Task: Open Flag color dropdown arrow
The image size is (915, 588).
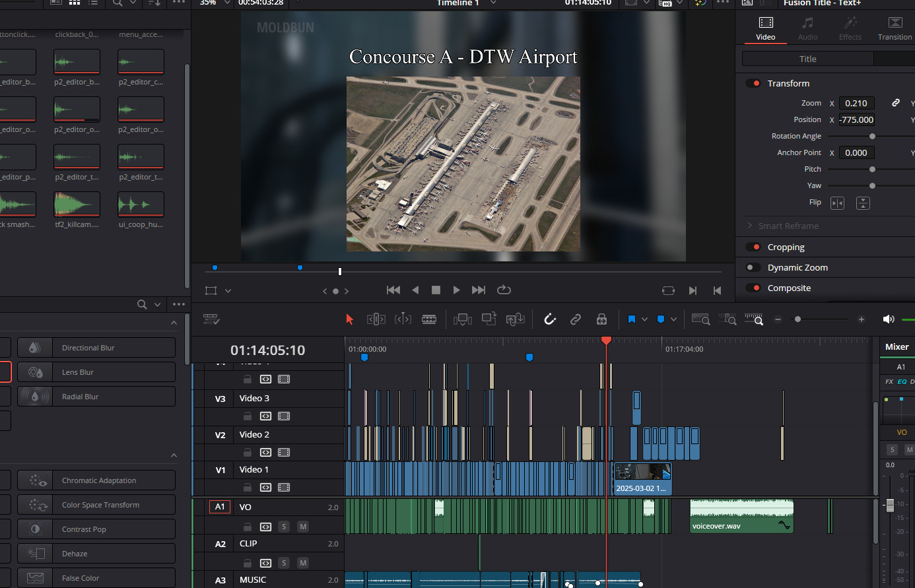Action: [x=644, y=319]
